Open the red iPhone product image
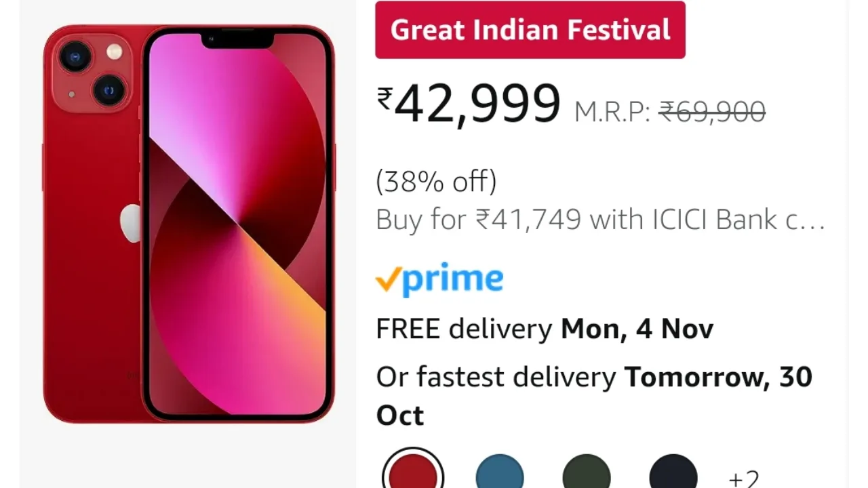This screenshot has width=868, height=488. [189, 224]
